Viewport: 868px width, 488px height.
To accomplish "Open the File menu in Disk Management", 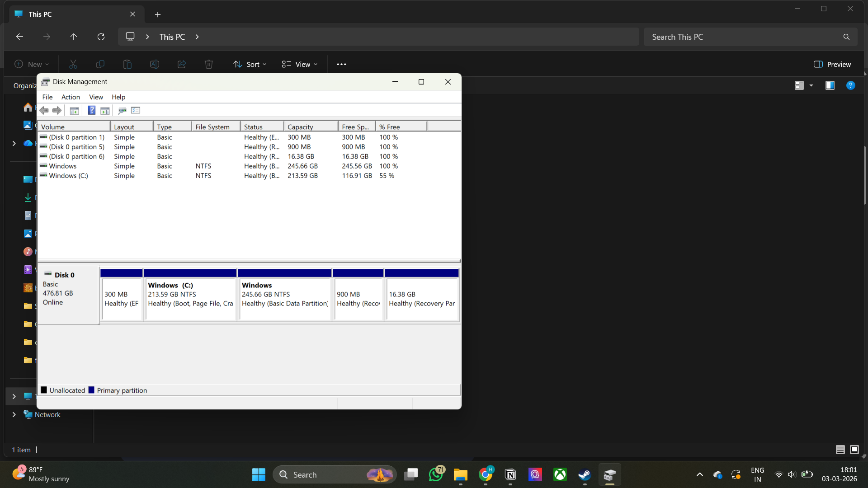I will click(47, 97).
